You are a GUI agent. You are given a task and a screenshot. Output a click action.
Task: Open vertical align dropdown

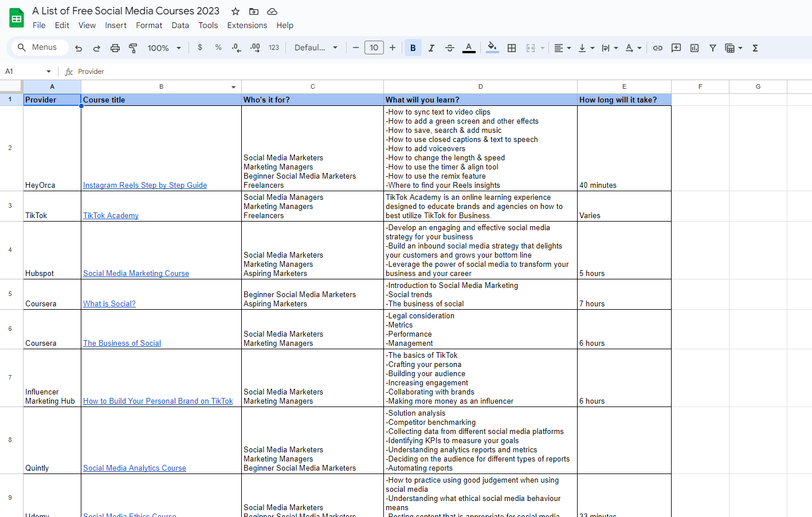[586, 48]
